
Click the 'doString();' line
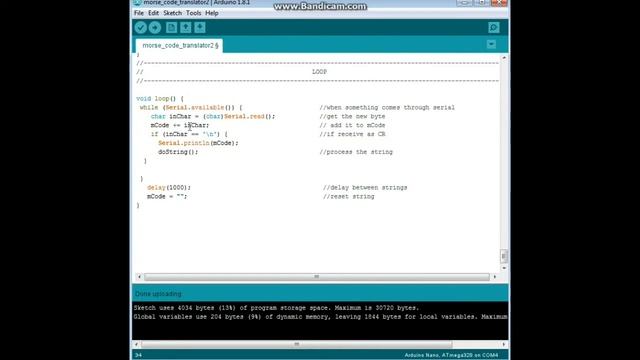click(x=178, y=152)
